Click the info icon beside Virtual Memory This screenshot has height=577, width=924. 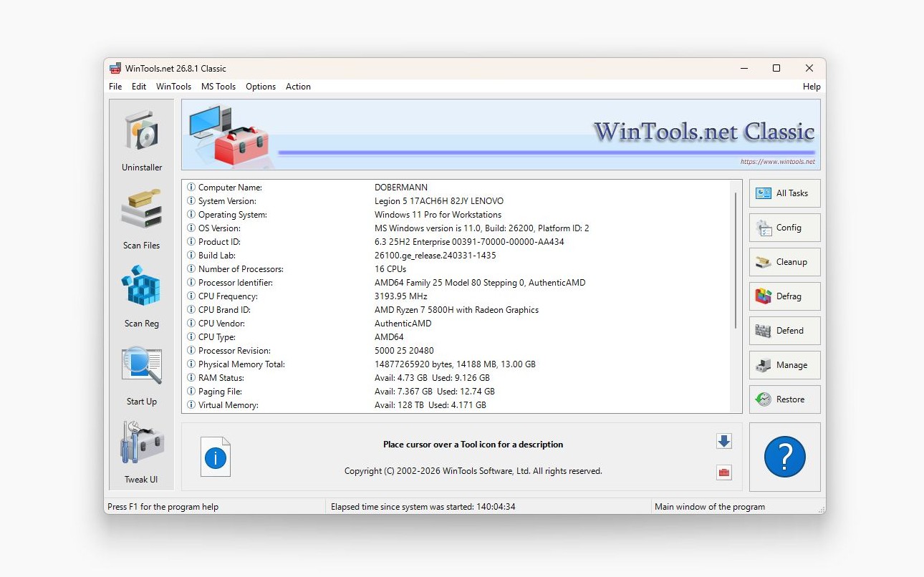[x=191, y=405]
